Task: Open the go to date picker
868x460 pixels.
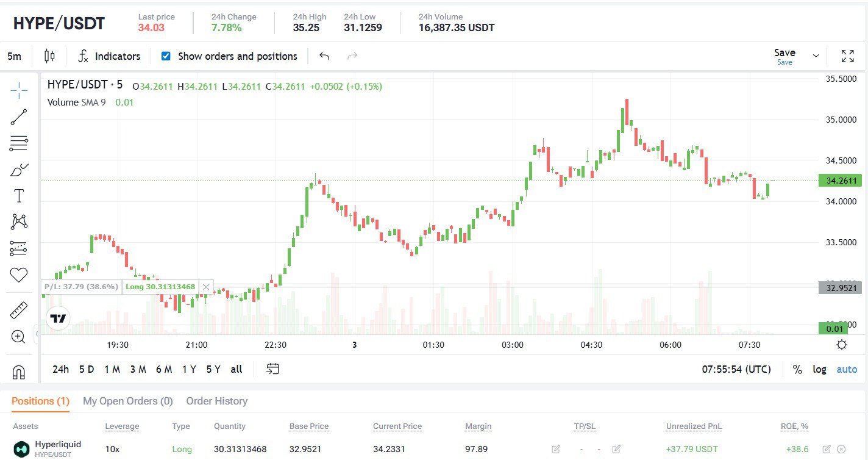Action: (x=273, y=368)
